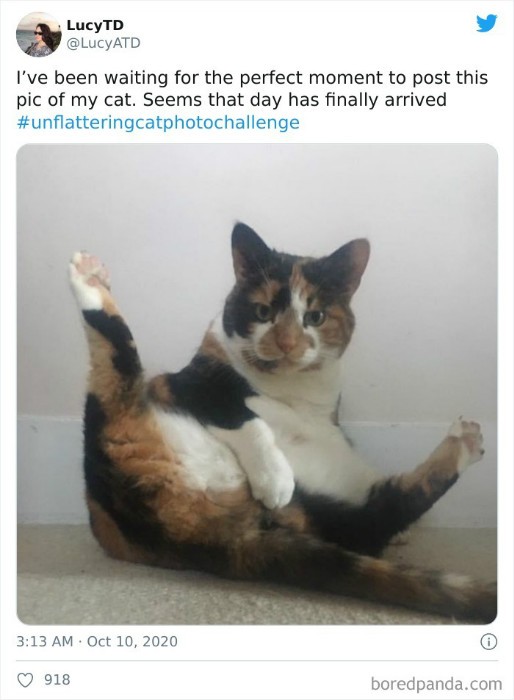Click the LucyTD display name

click(x=95, y=25)
